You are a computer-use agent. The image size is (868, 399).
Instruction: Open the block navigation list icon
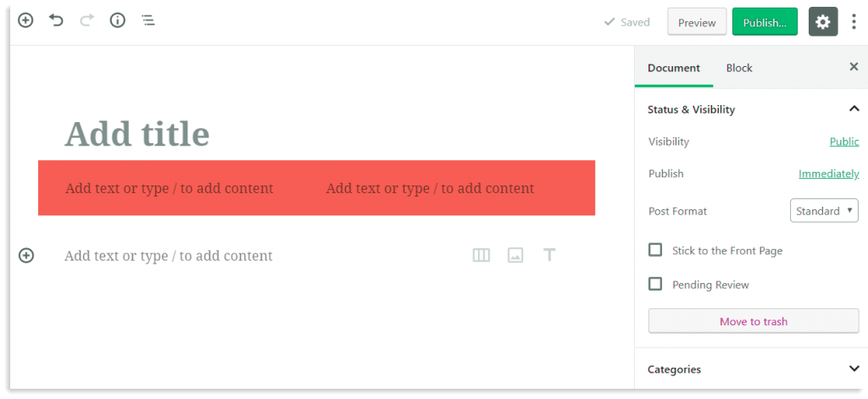tap(147, 21)
